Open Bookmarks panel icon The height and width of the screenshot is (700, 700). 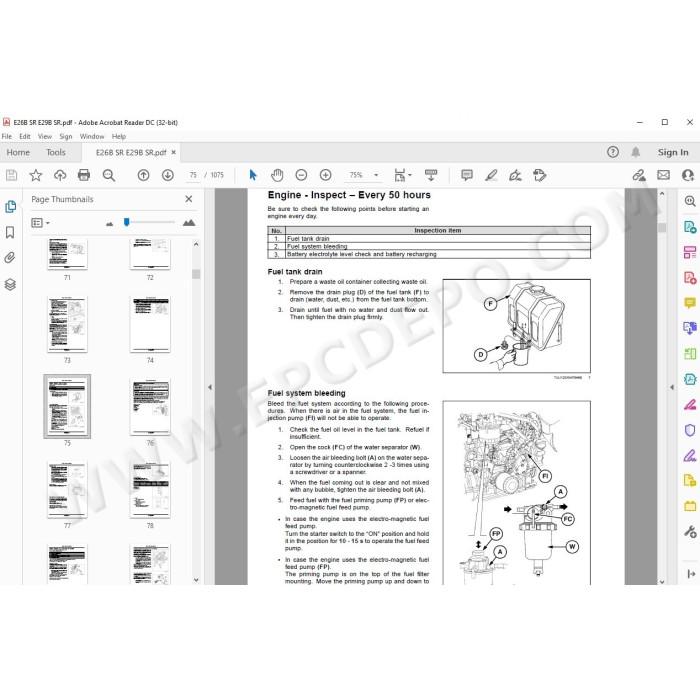10,232
